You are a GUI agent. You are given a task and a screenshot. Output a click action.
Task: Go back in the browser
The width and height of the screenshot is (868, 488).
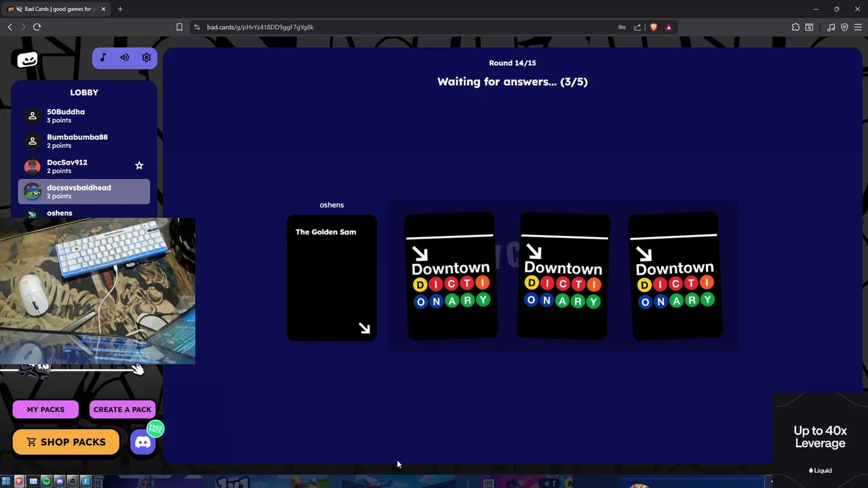coord(9,27)
